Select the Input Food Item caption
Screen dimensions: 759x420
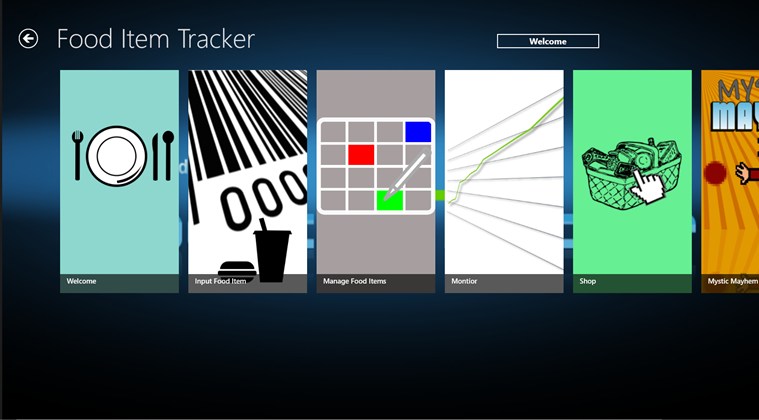click(220, 282)
